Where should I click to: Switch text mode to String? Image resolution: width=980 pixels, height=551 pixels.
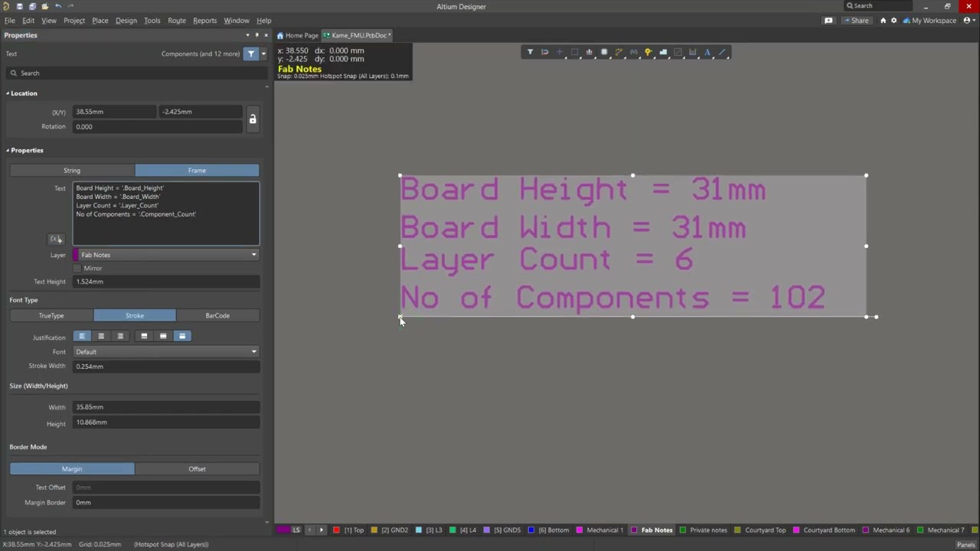[72, 171]
